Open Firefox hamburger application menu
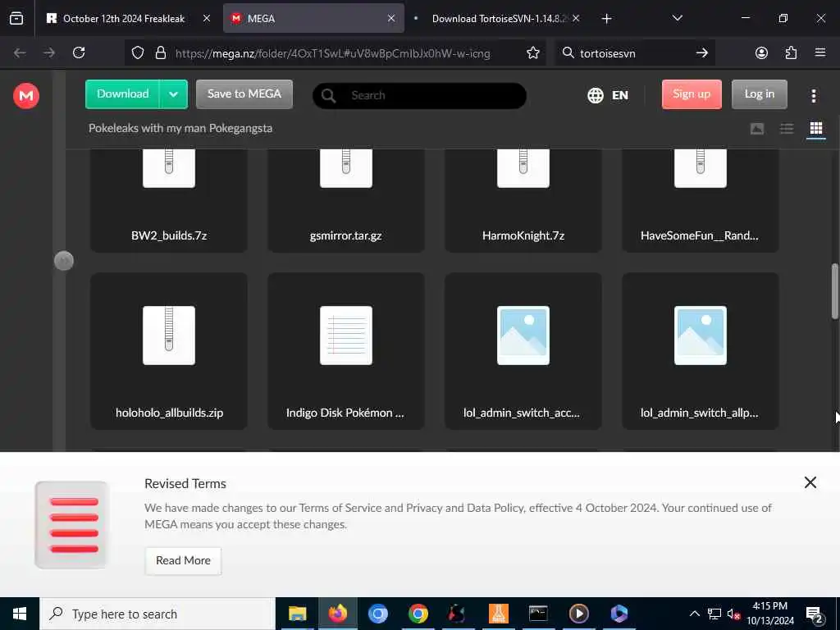Image resolution: width=840 pixels, height=630 pixels. point(820,52)
